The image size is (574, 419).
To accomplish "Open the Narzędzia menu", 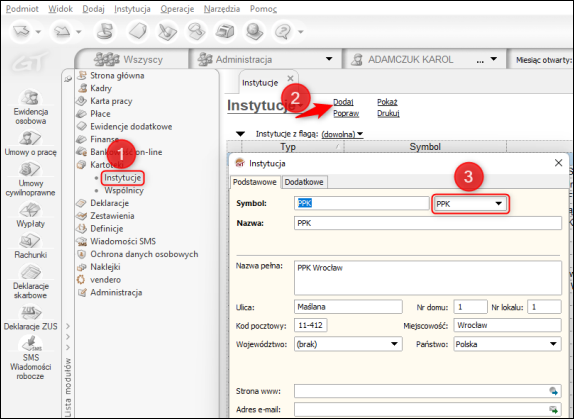I will 222,9.
